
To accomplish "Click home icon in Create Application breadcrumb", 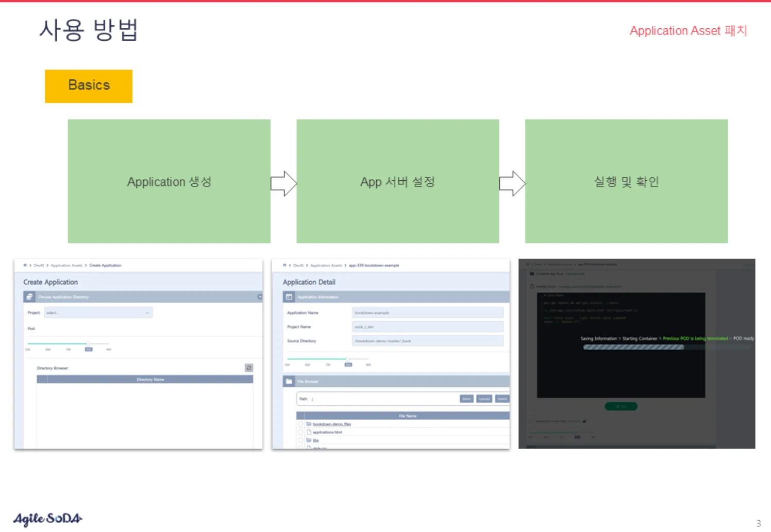I will [25, 265].
